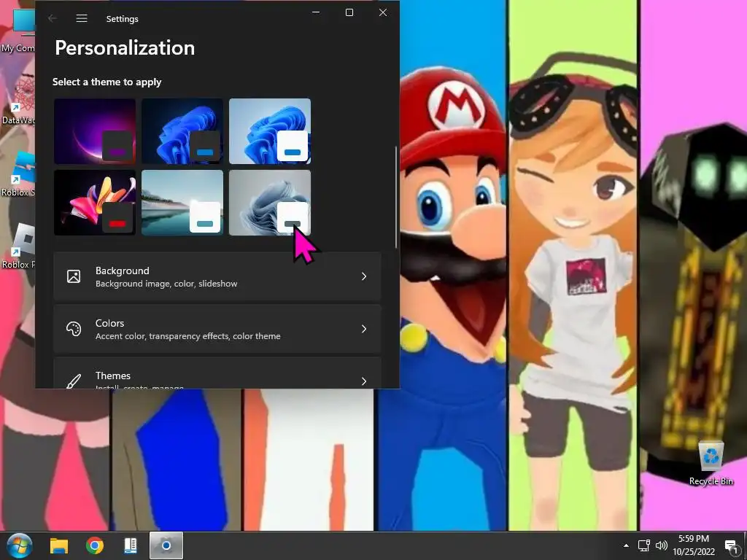Select the Roblox Player desktop shortcut
This screenshot has height=560, width=747.
pos(18,246)
